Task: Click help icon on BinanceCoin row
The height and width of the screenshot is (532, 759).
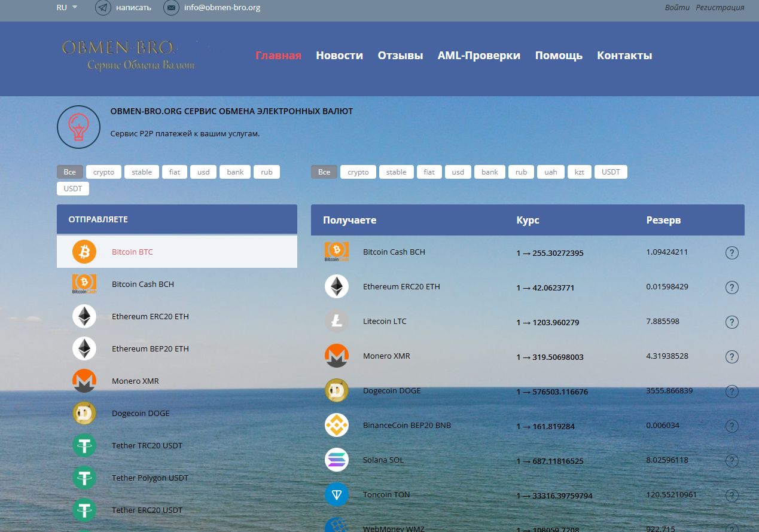Action: coord(731,426)
